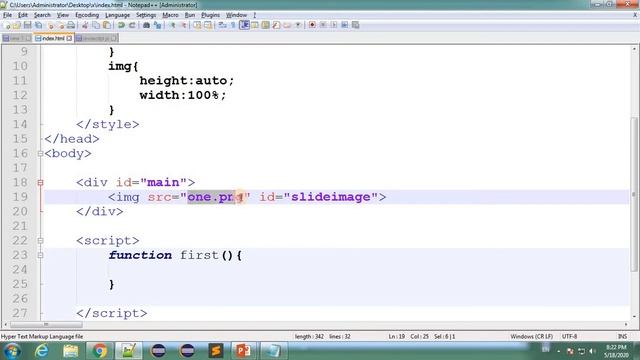The height and width of the screenshot is (360, 640).
Task: Click the green Undo arrow icon
Action: [121, 25]
